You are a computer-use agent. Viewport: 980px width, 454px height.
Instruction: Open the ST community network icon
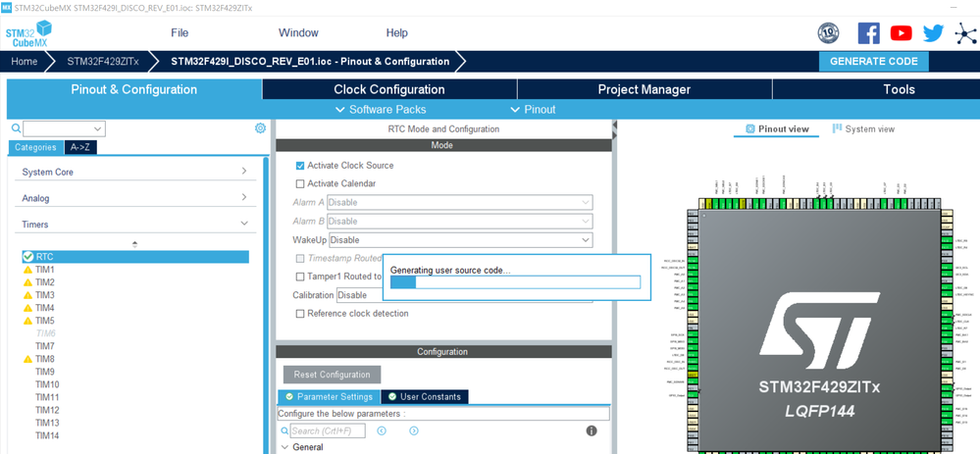click(967, 33)
